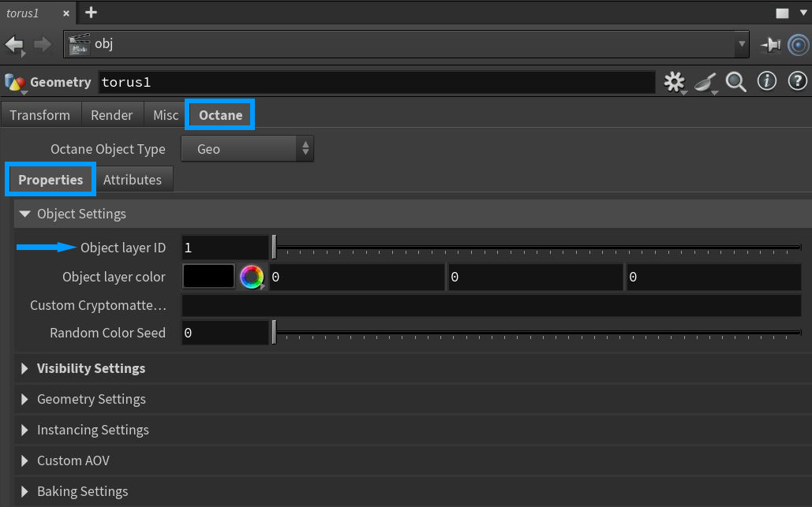Click the pin pane icon
Screen dimensions: 812x507
click(770, 45)
